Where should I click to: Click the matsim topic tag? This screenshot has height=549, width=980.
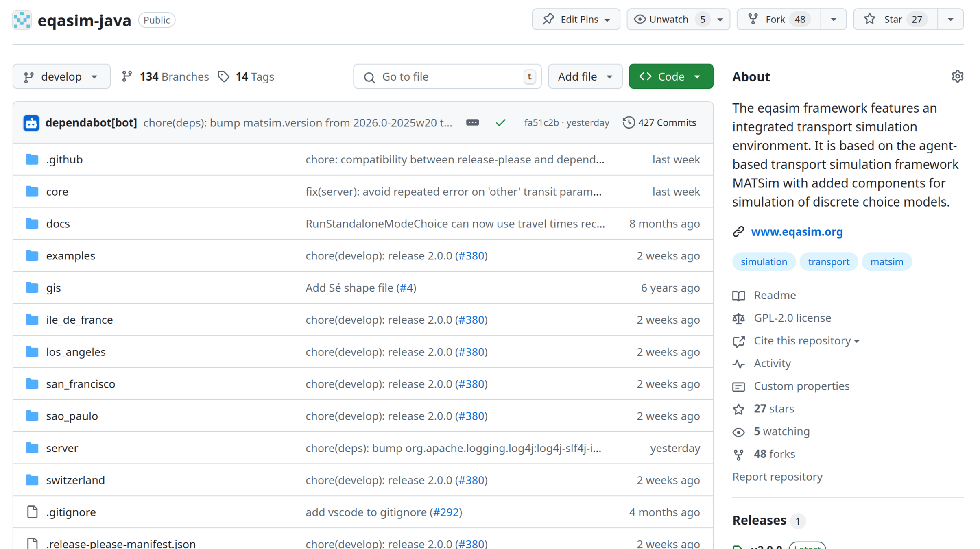click(x=886, y=261)
